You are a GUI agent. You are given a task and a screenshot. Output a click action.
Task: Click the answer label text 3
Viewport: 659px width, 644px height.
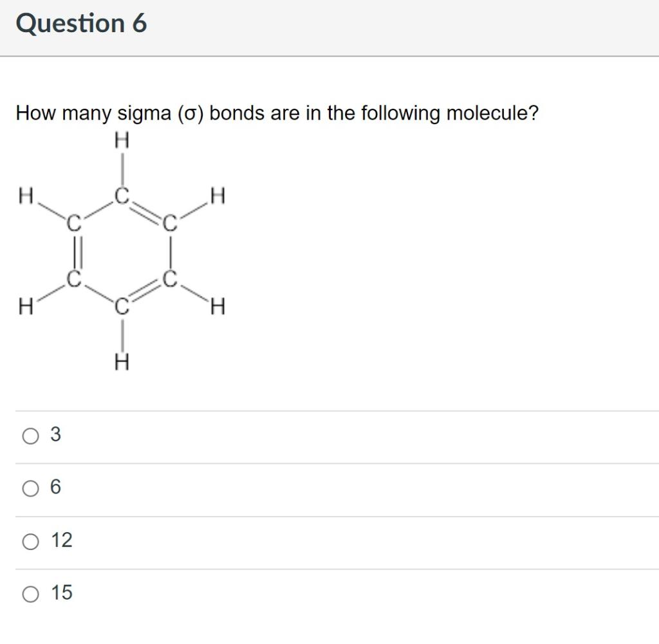pyautogui.click(x=55, y=436)
